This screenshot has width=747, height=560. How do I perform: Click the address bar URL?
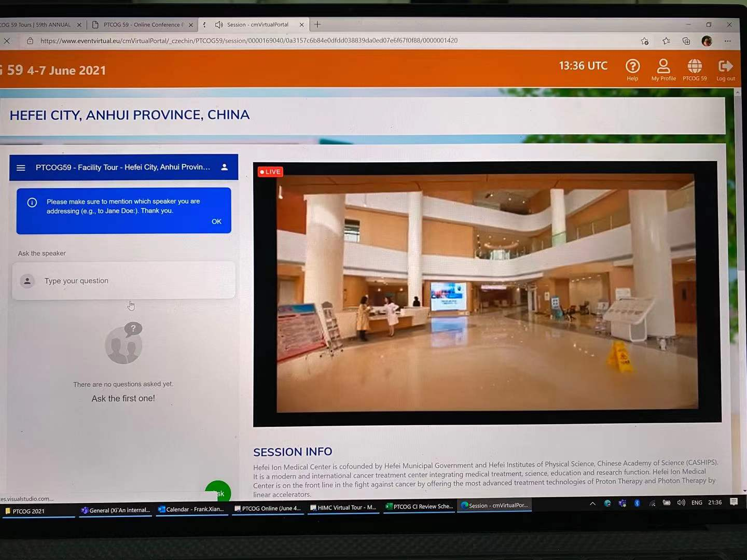point(249,40)
